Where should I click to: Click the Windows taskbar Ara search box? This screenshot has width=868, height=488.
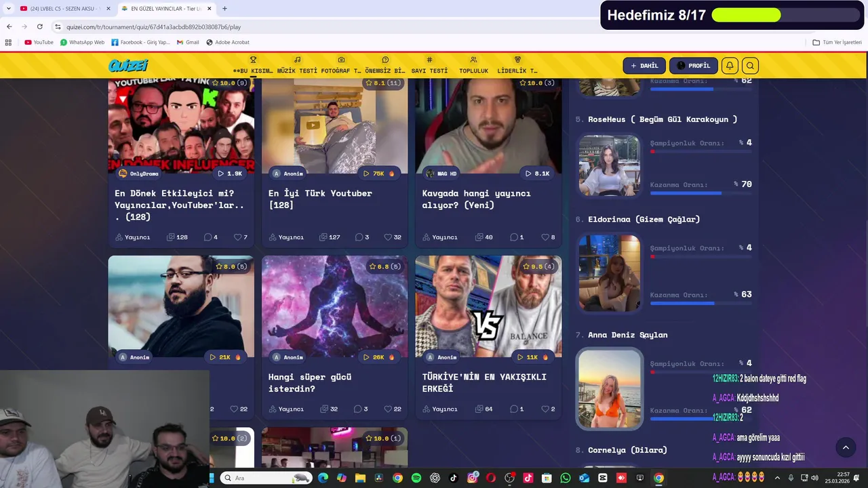(x=267, y=478)
